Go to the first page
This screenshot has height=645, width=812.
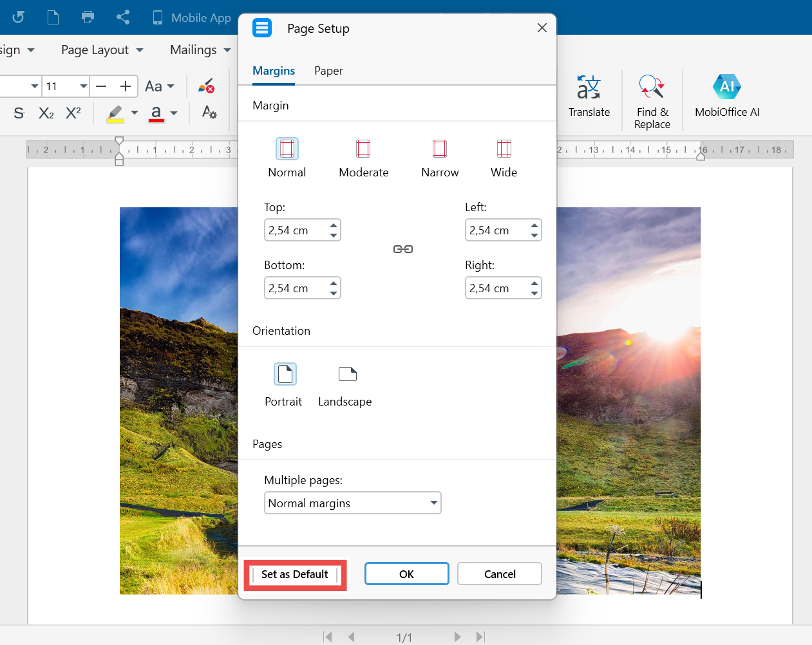328,637
